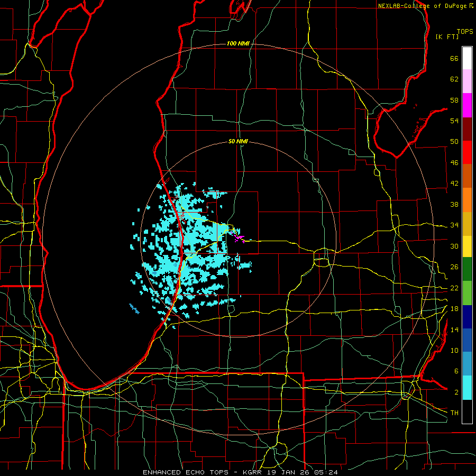The height and width of the screenshot is (476, 476).
Task: Click the navy 22 K FT legend swatch
Action: coord(467,317)
